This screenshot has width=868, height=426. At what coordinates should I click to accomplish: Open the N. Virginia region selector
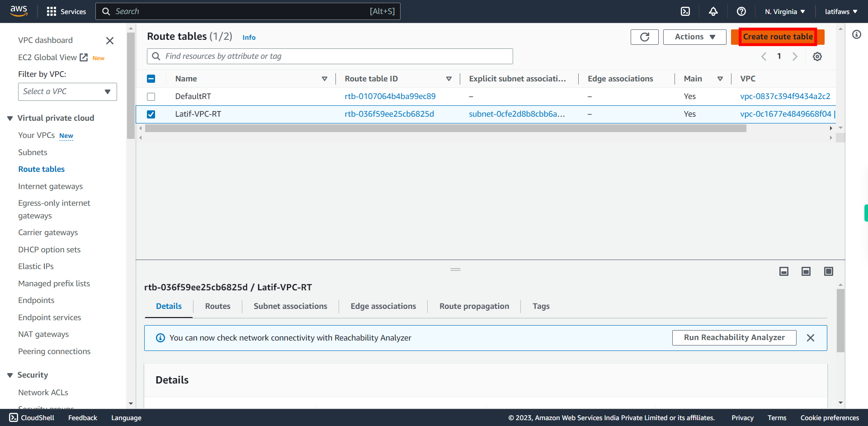tap(785, 12)
